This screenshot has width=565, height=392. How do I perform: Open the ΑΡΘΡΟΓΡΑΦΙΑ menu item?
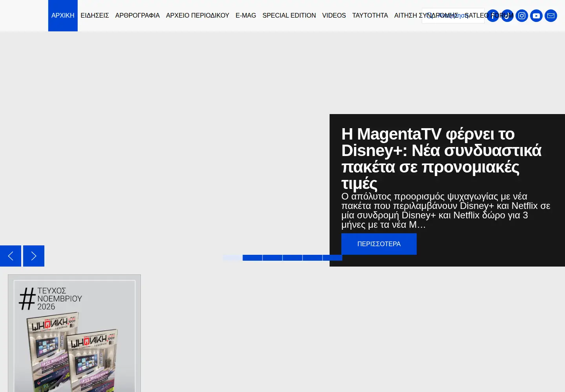pyautogui.click(x=137, y=16)
